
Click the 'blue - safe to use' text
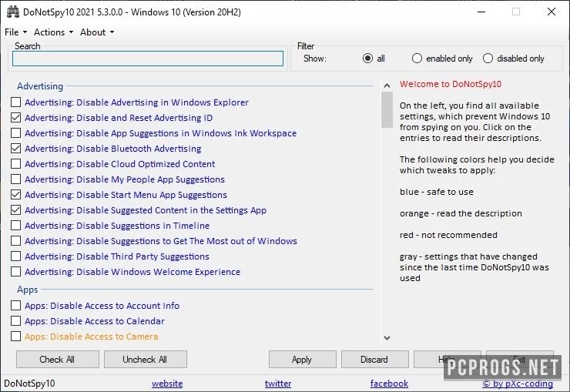pos(437,192)
